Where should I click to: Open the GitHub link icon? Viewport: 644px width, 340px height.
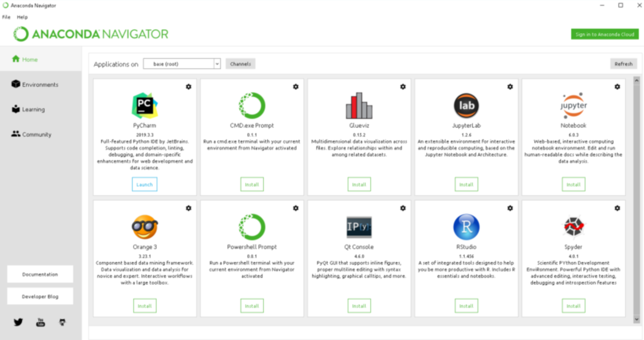point(63,322)
